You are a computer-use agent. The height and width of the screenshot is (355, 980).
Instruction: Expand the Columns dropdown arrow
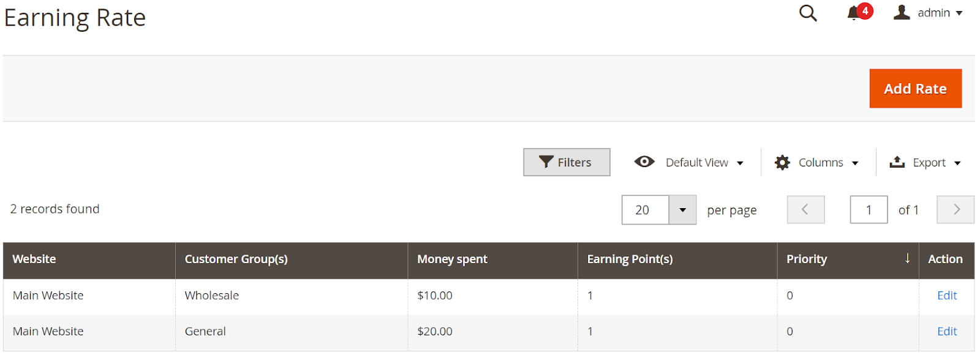(x=855, y=163)
